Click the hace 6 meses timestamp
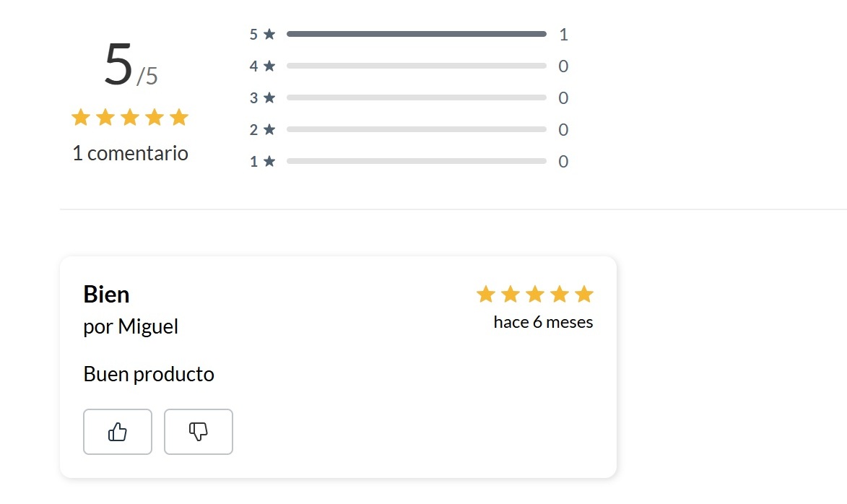This screenshot has width=847, height=504. (x=543, y=322)
